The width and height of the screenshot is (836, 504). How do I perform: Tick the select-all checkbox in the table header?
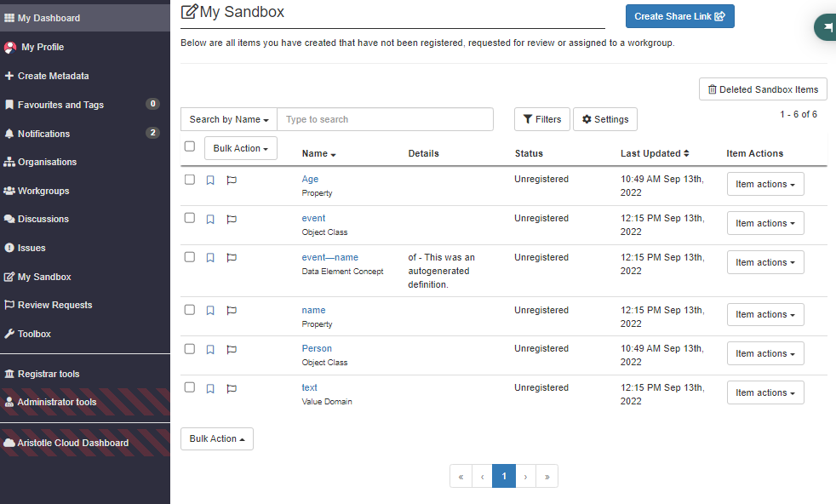click(x=190, y=146)
